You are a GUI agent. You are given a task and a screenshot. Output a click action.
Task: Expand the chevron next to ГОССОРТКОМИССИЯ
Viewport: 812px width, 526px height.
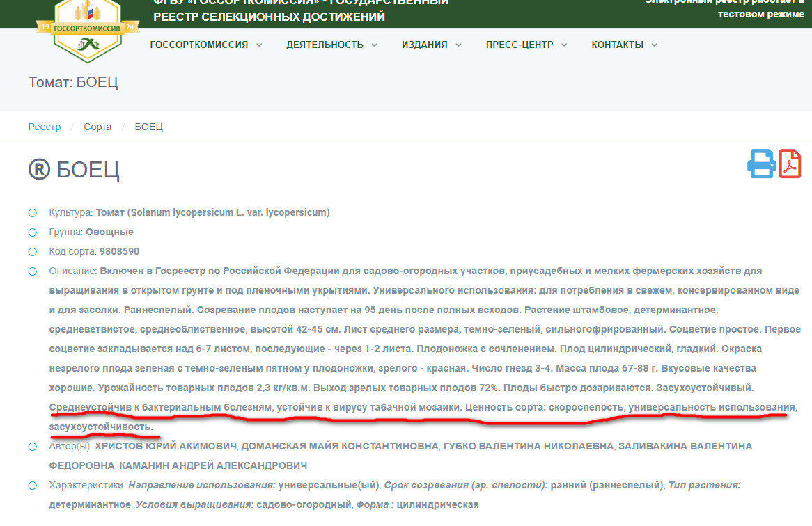coord(259,45)
